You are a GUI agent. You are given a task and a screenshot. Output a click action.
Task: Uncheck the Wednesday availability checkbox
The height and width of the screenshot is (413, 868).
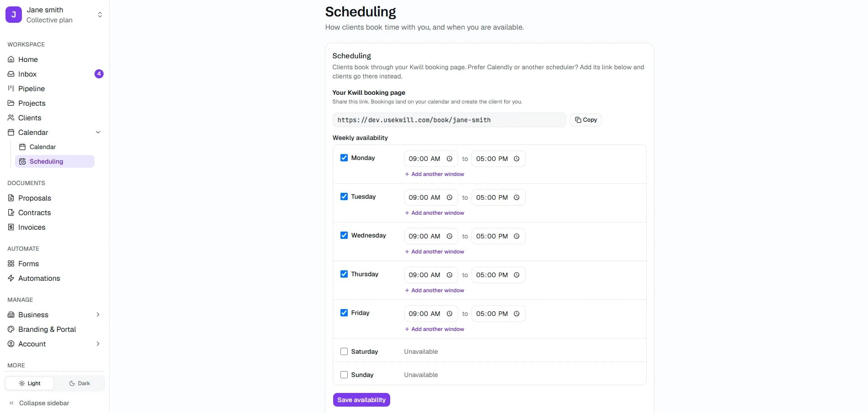click(x=344, y=235)
